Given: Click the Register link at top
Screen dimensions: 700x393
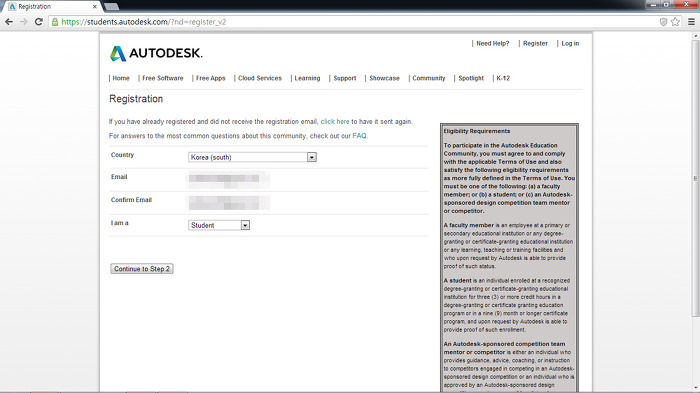Looking at the screenshot, I should (x=535, y=43).
